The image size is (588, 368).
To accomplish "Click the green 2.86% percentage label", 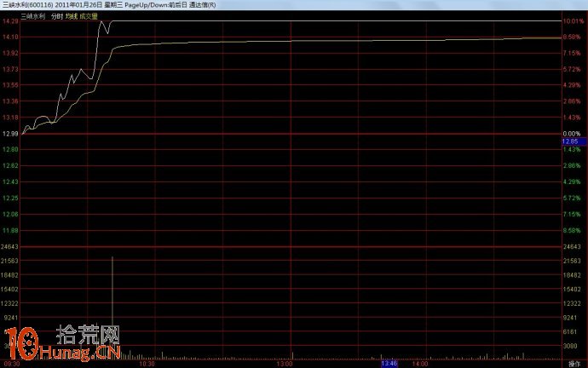I will (x=572, y=165).
